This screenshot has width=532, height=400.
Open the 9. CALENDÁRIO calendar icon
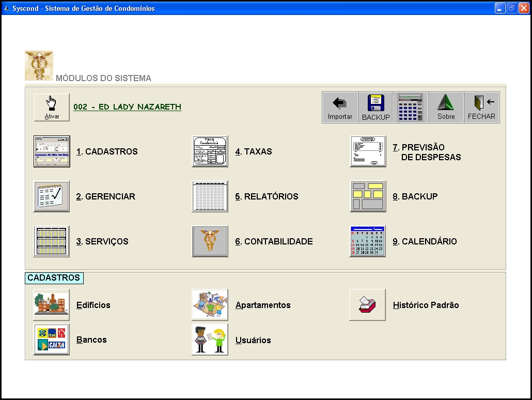368,241
